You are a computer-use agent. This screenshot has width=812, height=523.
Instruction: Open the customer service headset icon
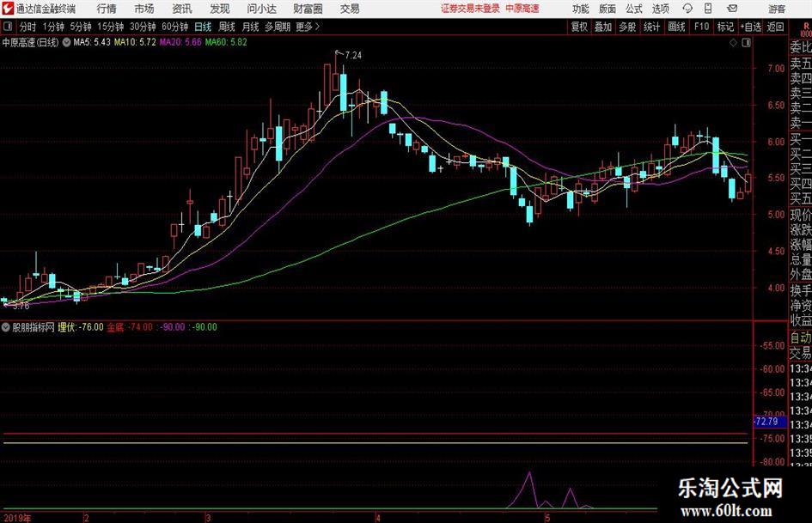687,9
